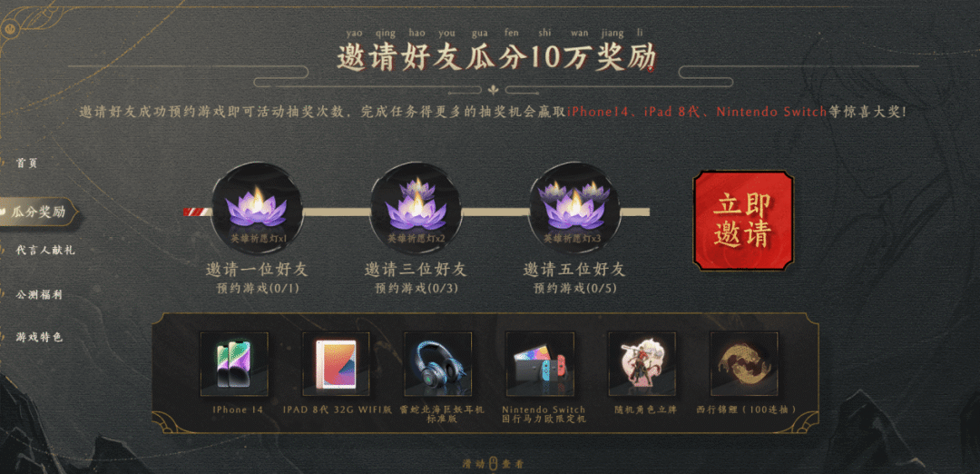The height and width of the screenshot is (474, 980).
Task: Go to 首页 in side navigation
Action: [27, 163]
